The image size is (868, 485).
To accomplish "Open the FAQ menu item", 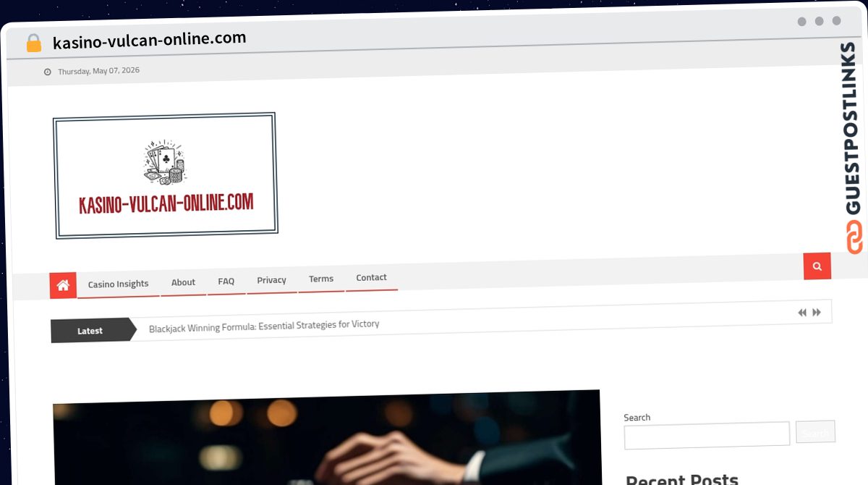I will pyautogui.click(x=226, y=281).
